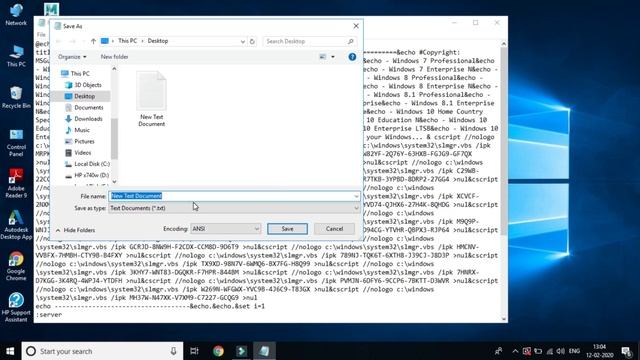The width and height of the screenshot is (640, 360).
Task: Open the notification center icon
Action: (x=627, y=351)
